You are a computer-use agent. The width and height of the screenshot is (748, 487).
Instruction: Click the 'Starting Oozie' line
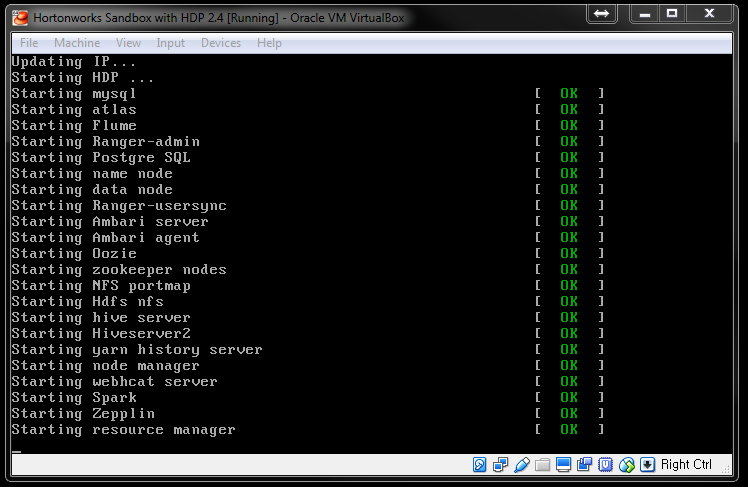pyautogui.click(x=74, y=254)
